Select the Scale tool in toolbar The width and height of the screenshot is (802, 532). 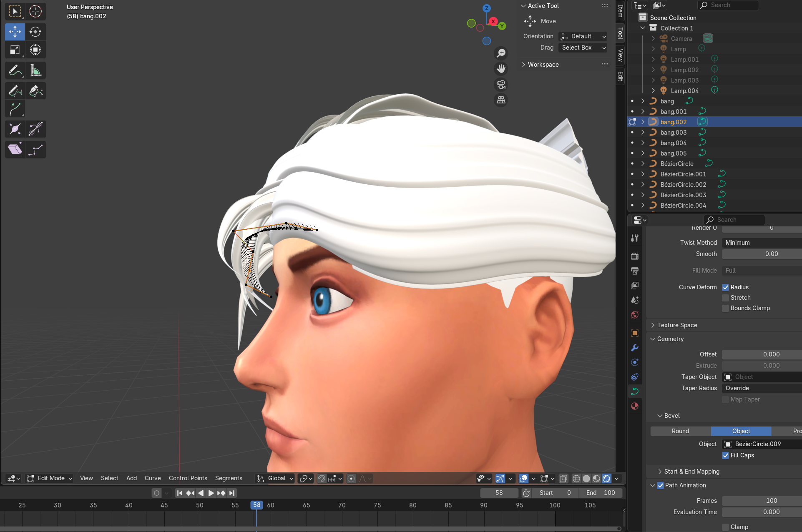(x=15, y=50)
